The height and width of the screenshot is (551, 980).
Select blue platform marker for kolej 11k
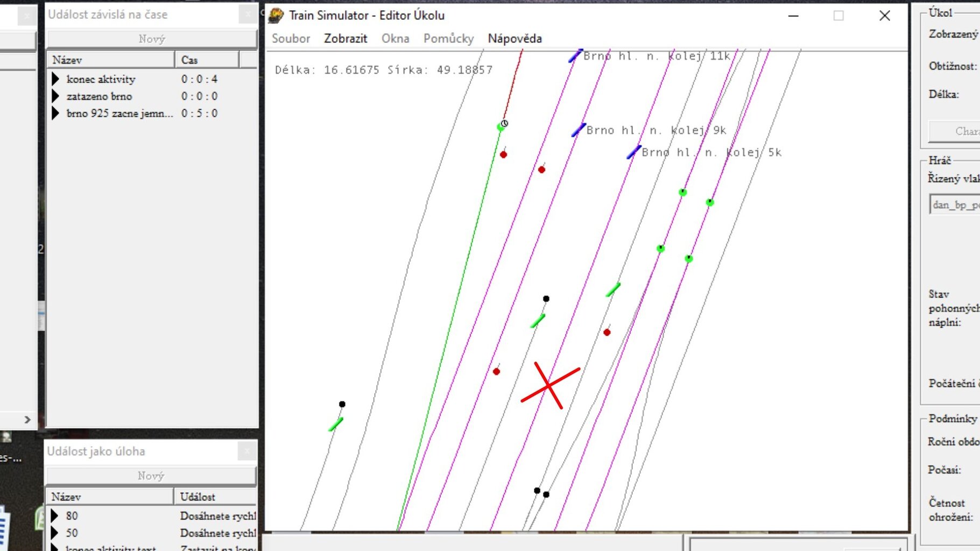pos(575,55)
